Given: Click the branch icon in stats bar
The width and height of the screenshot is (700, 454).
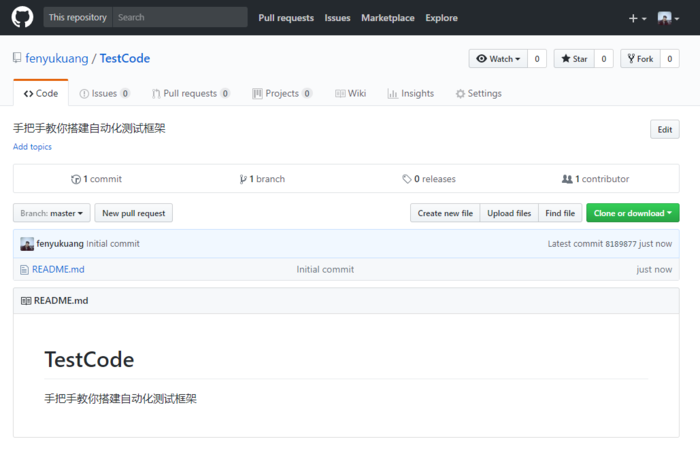Looking at the screenshot, I should pyautogui.click(x=243, y=179).
